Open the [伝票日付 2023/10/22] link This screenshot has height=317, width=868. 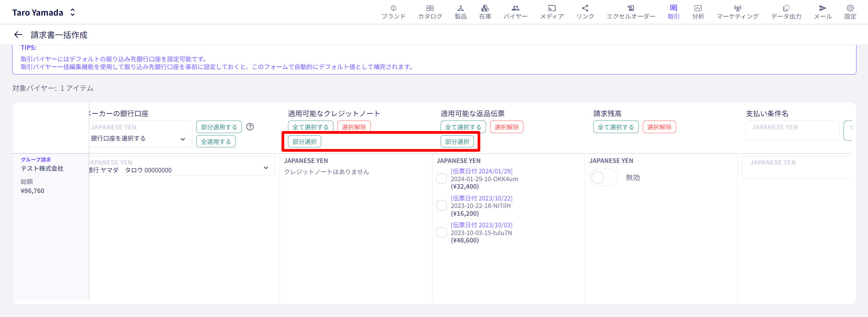tap(481, 198)
